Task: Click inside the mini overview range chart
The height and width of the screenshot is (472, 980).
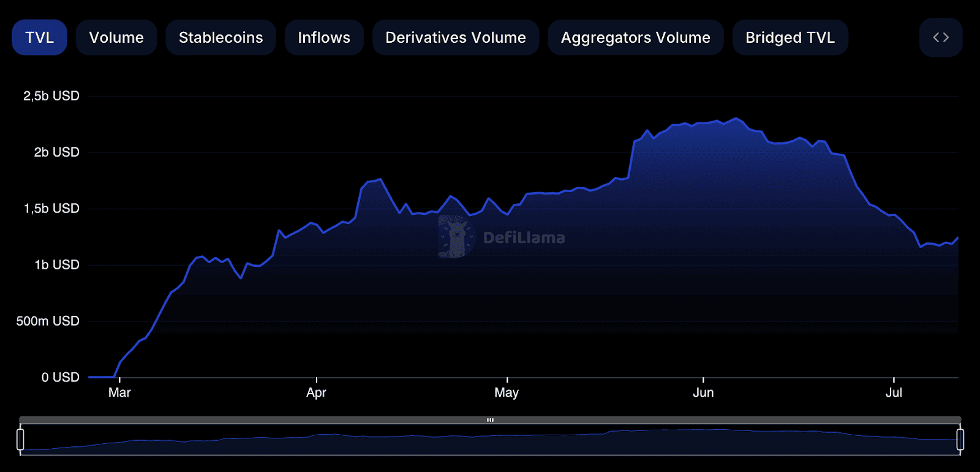Action: [490, 441]
